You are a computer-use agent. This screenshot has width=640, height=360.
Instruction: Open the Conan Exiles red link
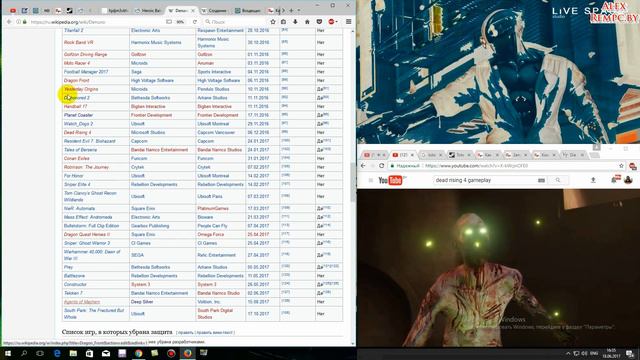coord(76,158)
